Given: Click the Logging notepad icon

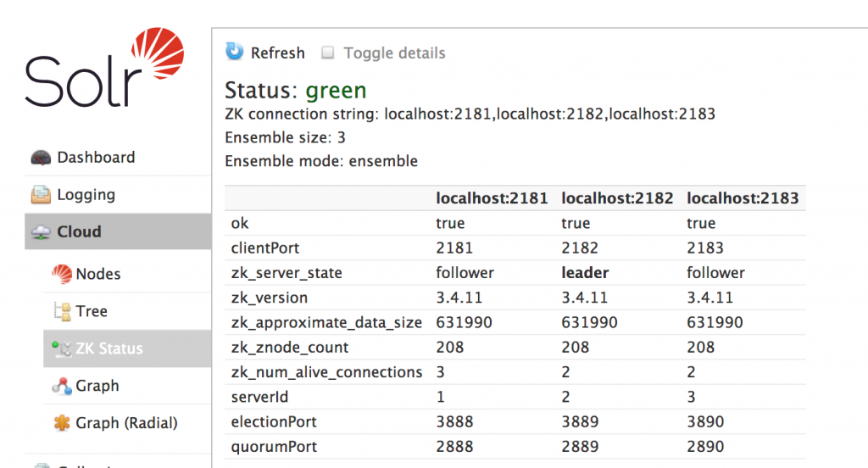Looking at the screenshot, I should click(41, 195).
